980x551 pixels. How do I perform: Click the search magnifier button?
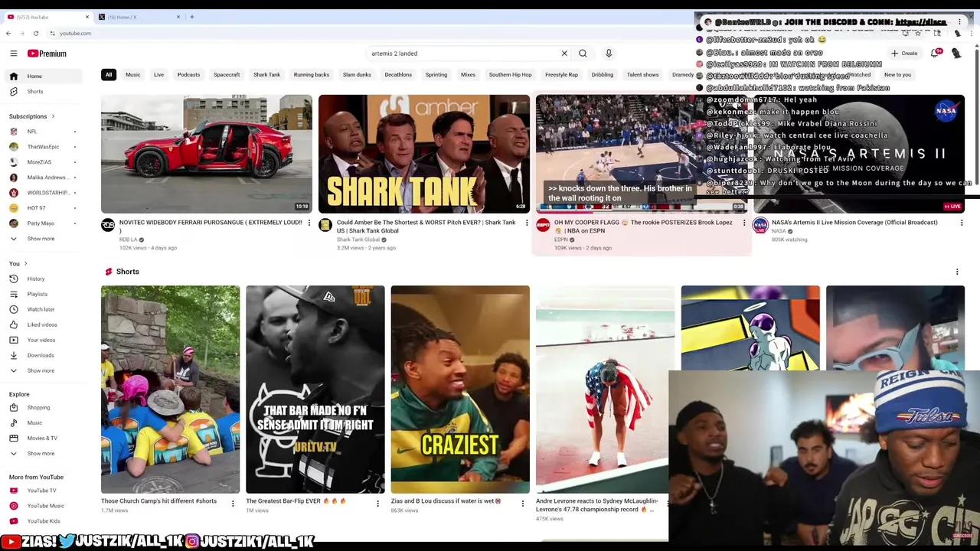pos(583,54)
